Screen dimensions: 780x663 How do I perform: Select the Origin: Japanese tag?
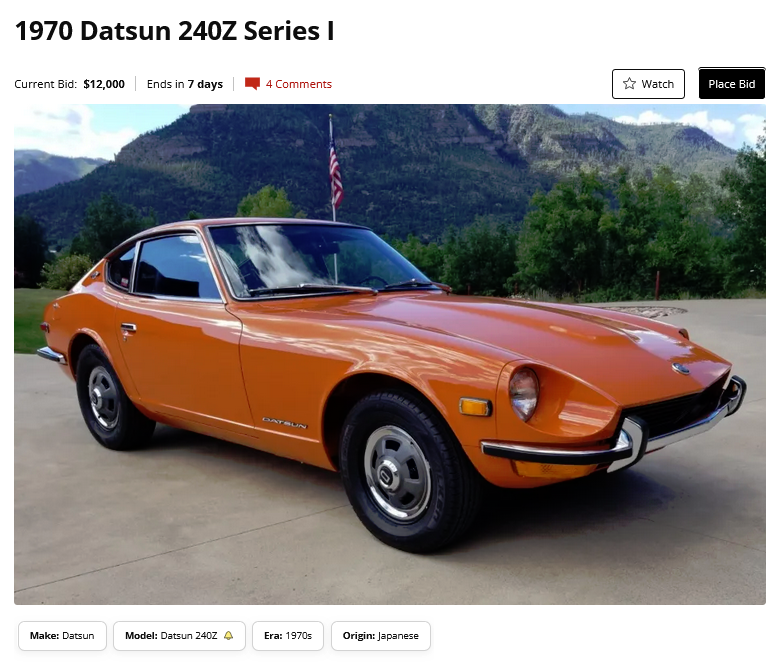(x=381, y=636)
